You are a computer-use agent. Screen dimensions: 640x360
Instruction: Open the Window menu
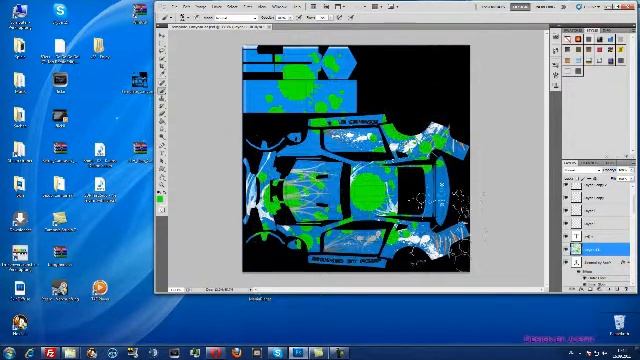tap(279, 7)
